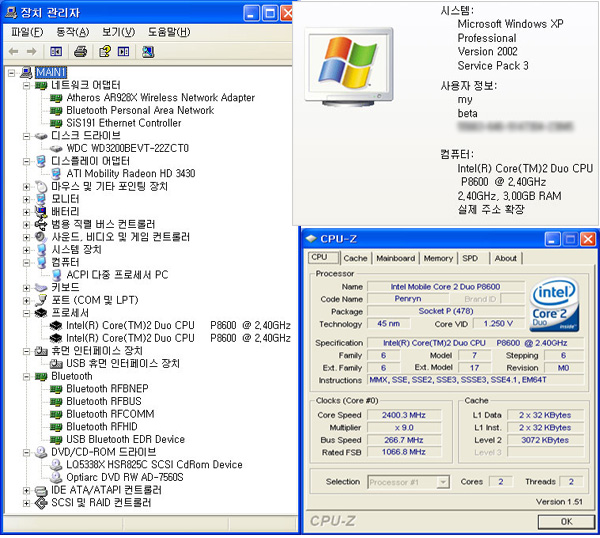Click the ATI Mobility Radeon HD 3430 icon
The height and width of the screenshot is (538, 600).
tap(56, 174)
